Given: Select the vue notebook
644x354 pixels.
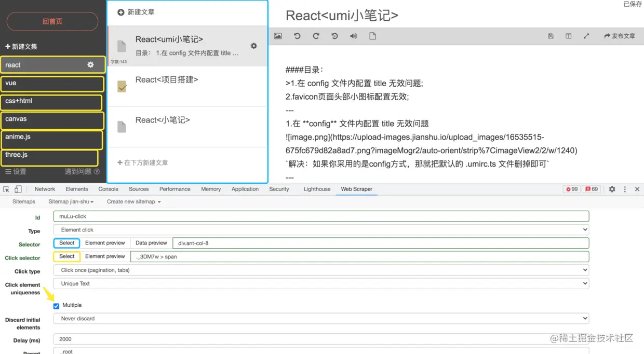Looking at the screenshot, I should click(x=52, y=84).
